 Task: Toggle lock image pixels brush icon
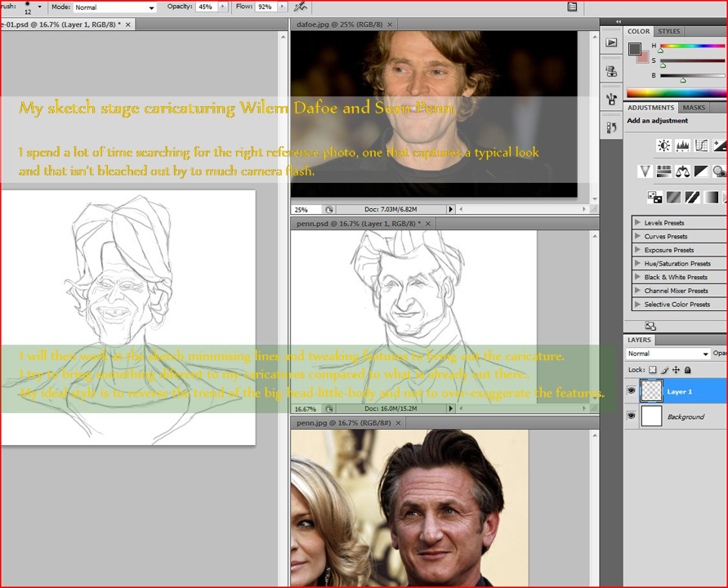click(664, 370)
